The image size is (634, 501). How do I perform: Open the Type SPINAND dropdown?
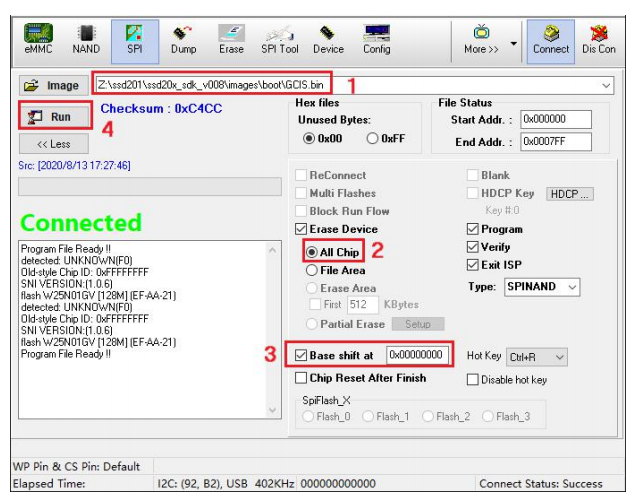point(542,287)
